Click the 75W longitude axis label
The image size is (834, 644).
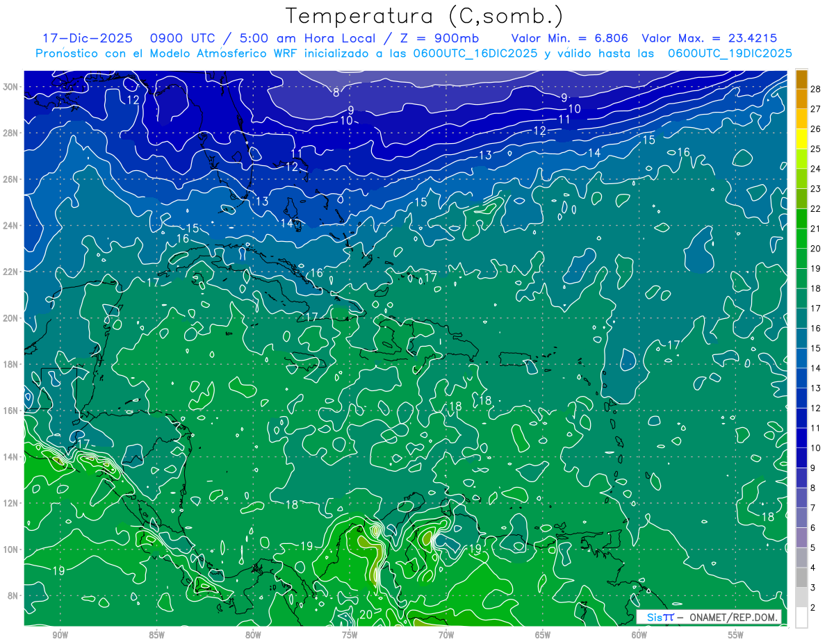pos(350,635)
